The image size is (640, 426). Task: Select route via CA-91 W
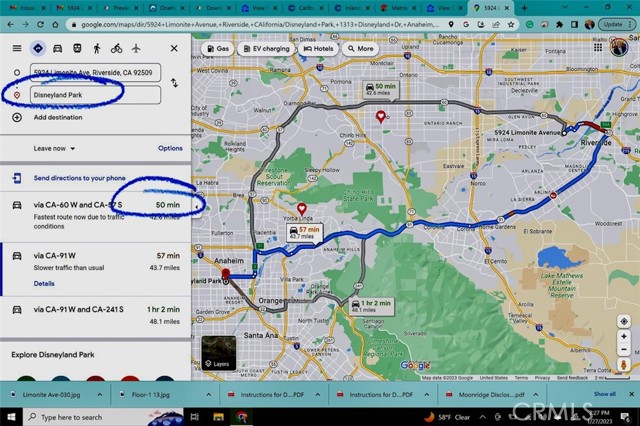(x=96, y=269)
